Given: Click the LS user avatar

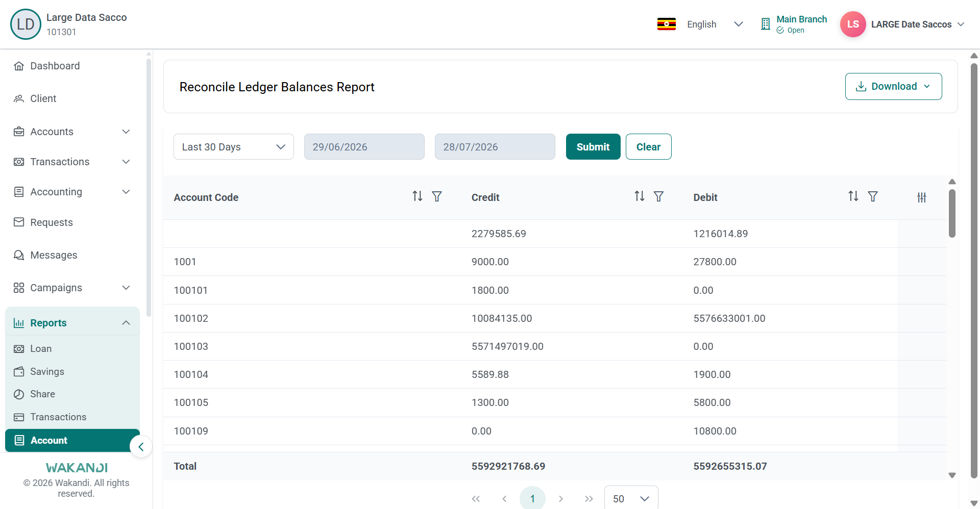Looking at the screenshot, I should pyautogui.click(x=853, y=24).
